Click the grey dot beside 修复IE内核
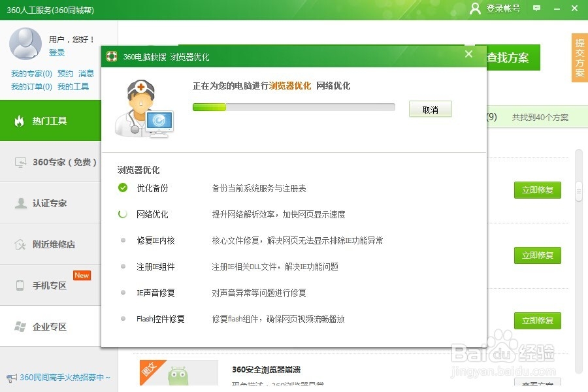Image resolution: width=588 pixels, height=392 pixels. [x=123, y=240]
